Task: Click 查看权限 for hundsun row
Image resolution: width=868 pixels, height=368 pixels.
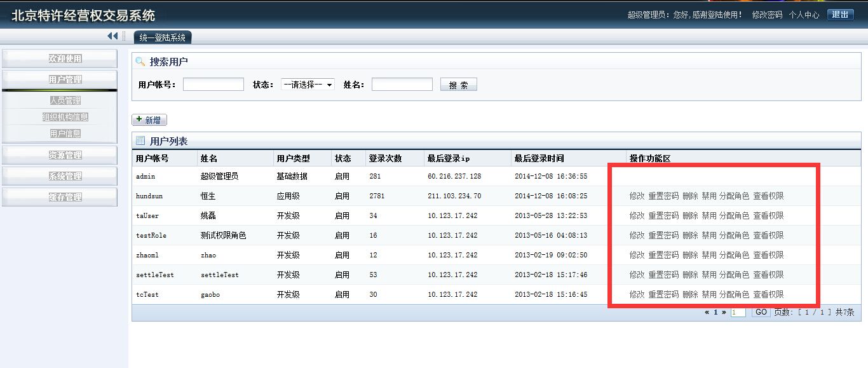Action: click(768, 196)
